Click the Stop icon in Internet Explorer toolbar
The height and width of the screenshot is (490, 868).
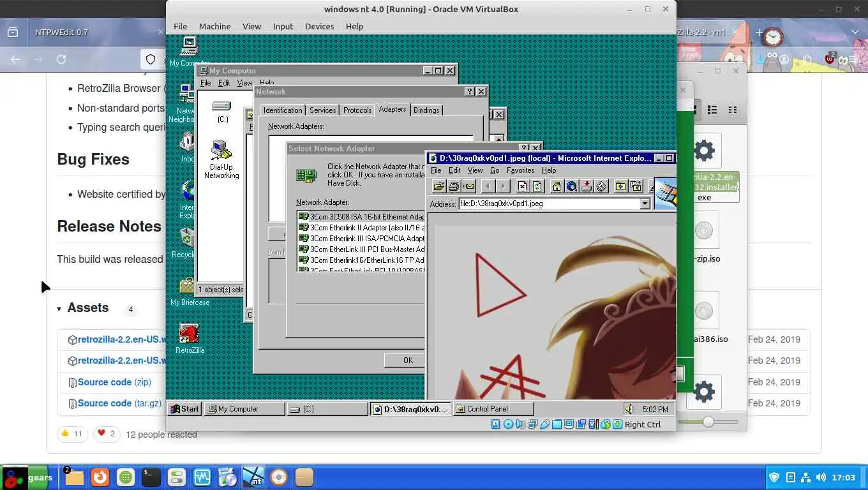(522, 186)
